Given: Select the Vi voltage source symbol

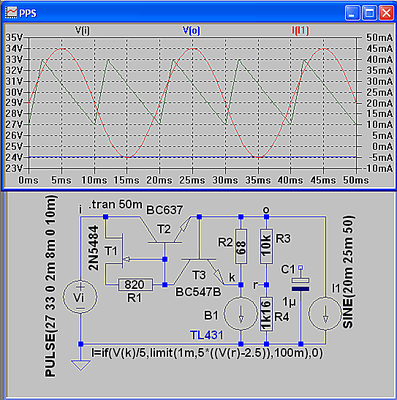Looking at the screenshot, I should (80, 297).
